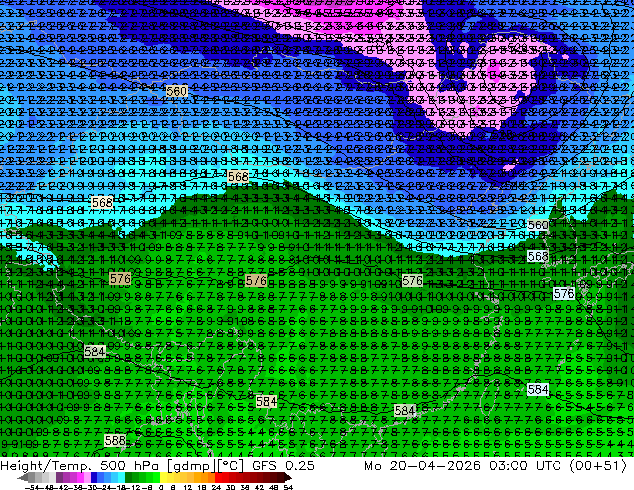Click the leftmost 576 contour label

point(120,279)
